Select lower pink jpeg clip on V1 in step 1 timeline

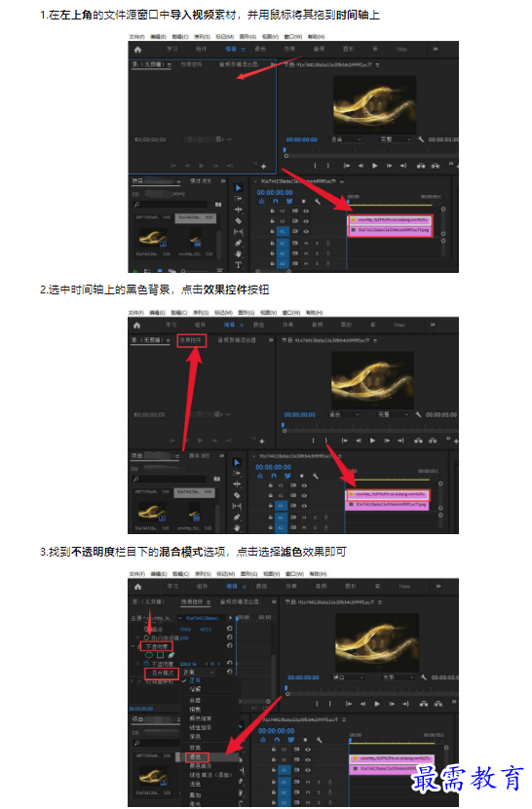pyautogui.click(x=390, y=230)
